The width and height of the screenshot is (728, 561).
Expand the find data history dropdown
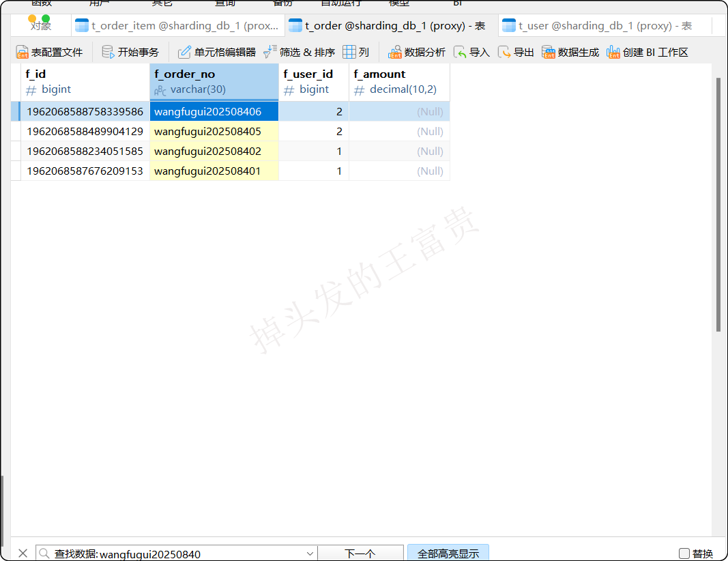(x=310, y=553)
